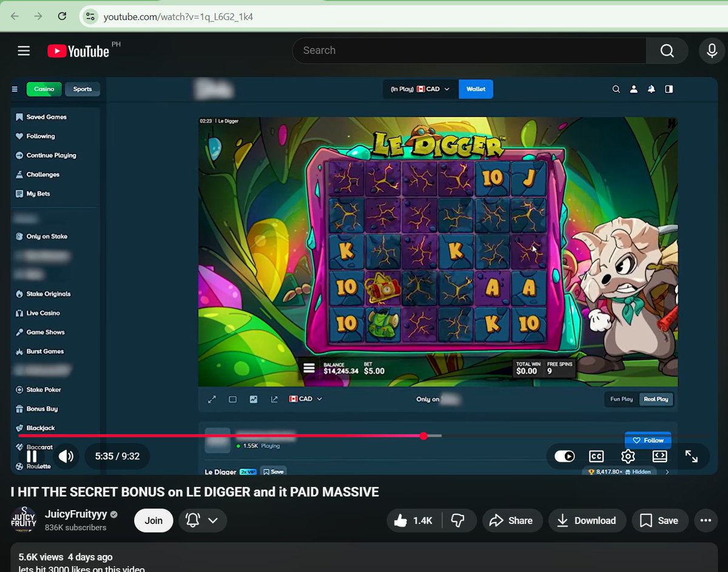Open the YouTube guide hamburger menu
728x572 pixels.
24,51
